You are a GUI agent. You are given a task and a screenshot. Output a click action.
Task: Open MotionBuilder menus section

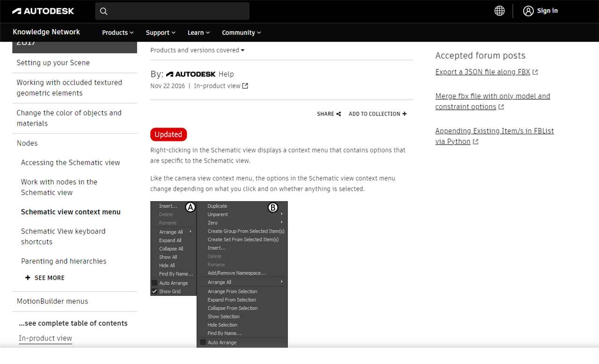52,301
